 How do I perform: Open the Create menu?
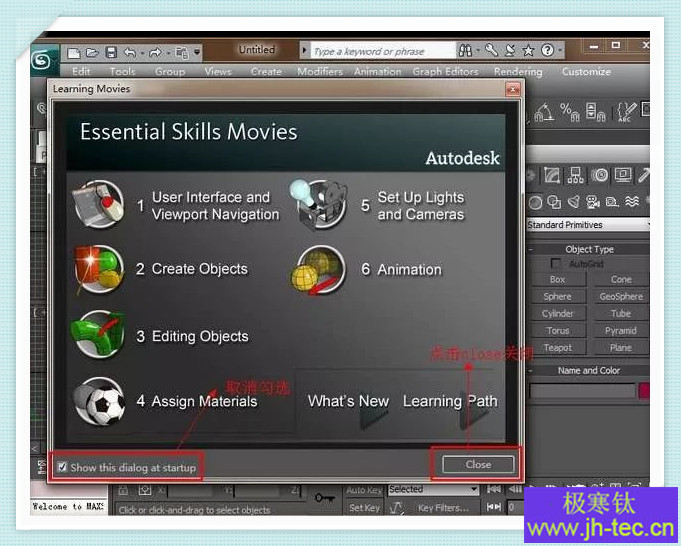pyautogui.click(x=266, y=72)
